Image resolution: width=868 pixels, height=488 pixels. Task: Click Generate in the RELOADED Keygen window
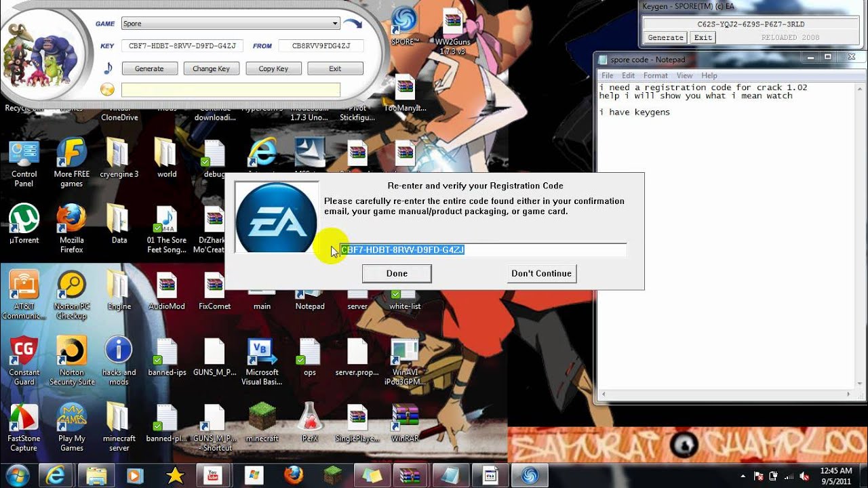pyautogui.click(x=665, y=38)
